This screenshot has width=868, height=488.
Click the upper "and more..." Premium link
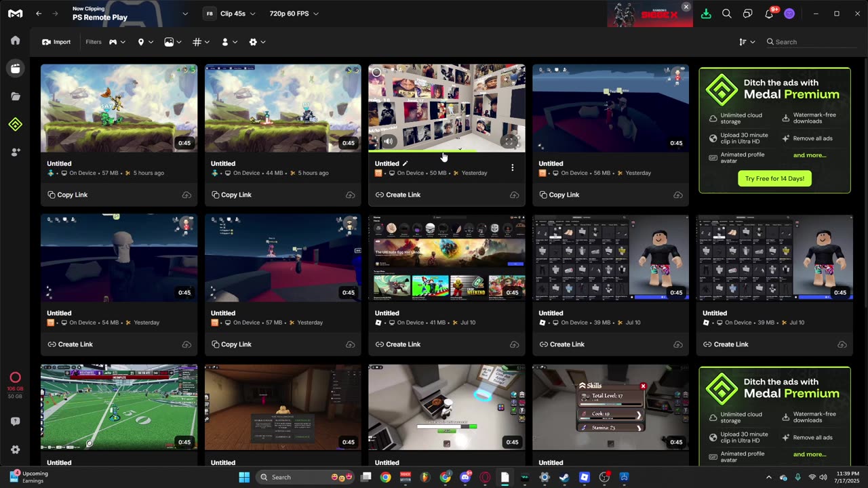pos(810,155)
